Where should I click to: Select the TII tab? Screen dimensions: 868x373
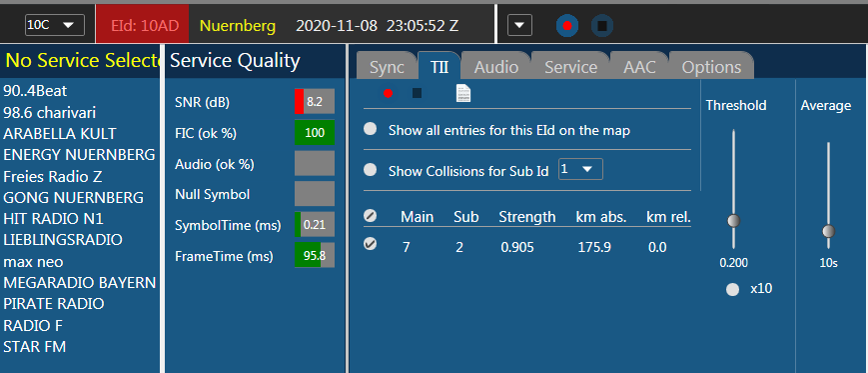pos(439,67)
